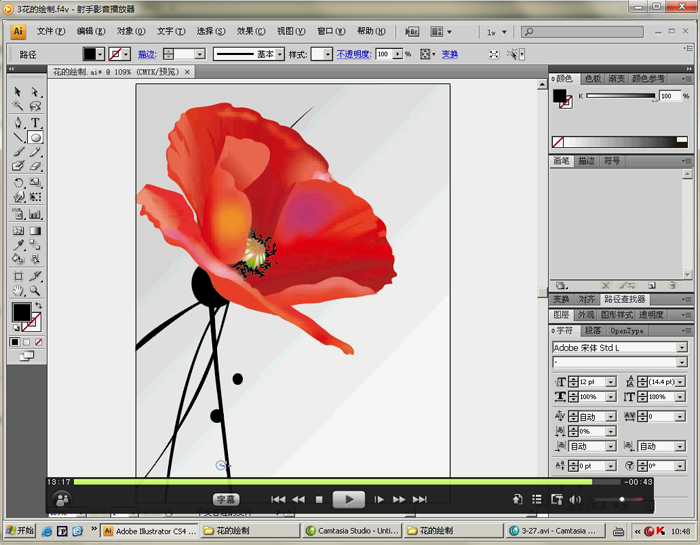Set paint mode to Color

15,342
